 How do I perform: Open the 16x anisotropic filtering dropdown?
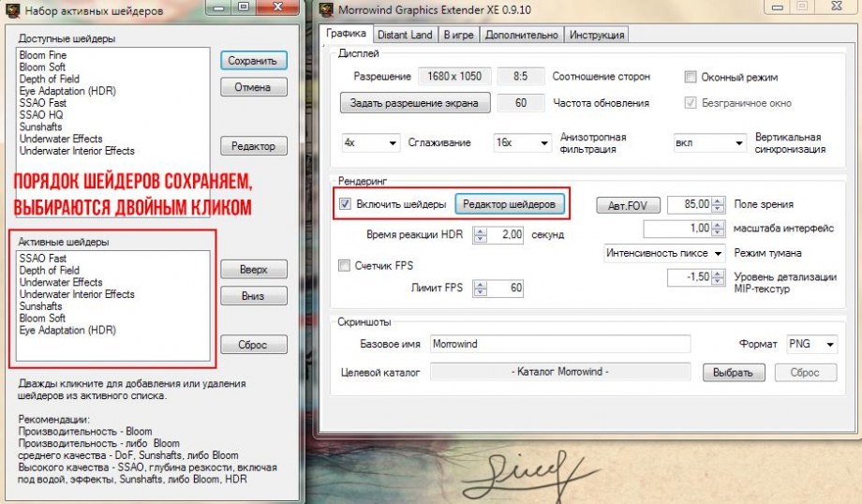pos(522,143)
